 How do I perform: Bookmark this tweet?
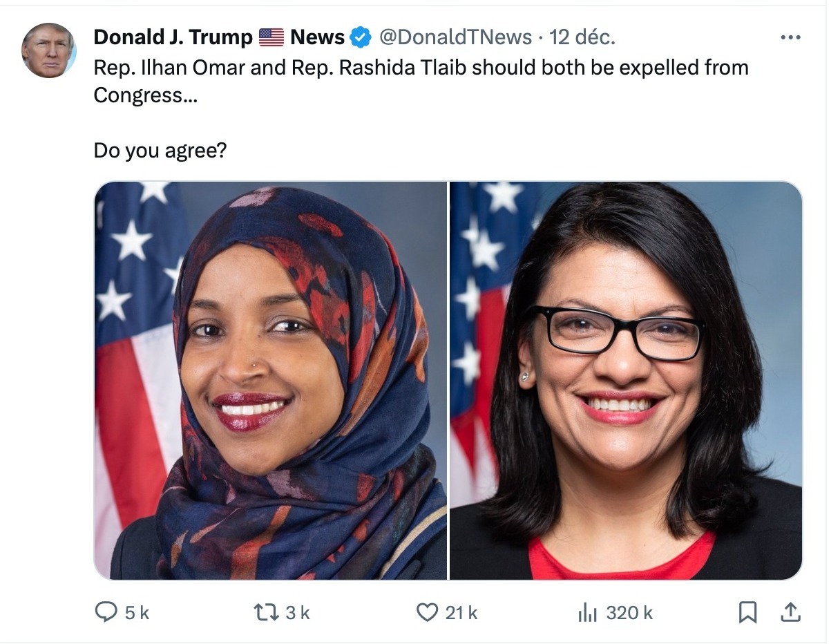click(747, 612)
